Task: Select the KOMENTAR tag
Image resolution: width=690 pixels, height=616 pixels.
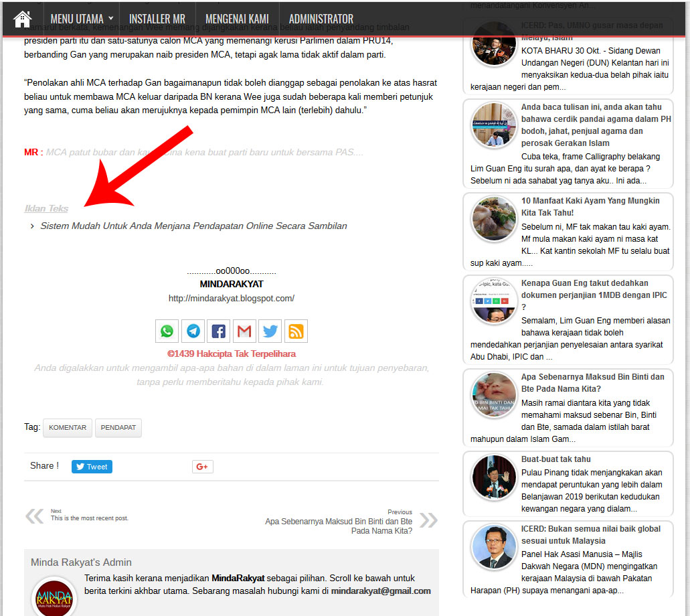Action: (x=68, y=428)
